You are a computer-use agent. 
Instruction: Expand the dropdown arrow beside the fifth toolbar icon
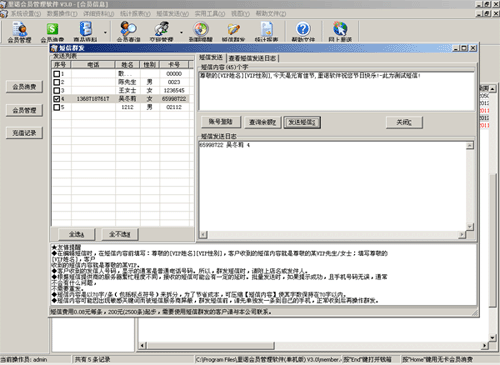(x=181, y=32)
